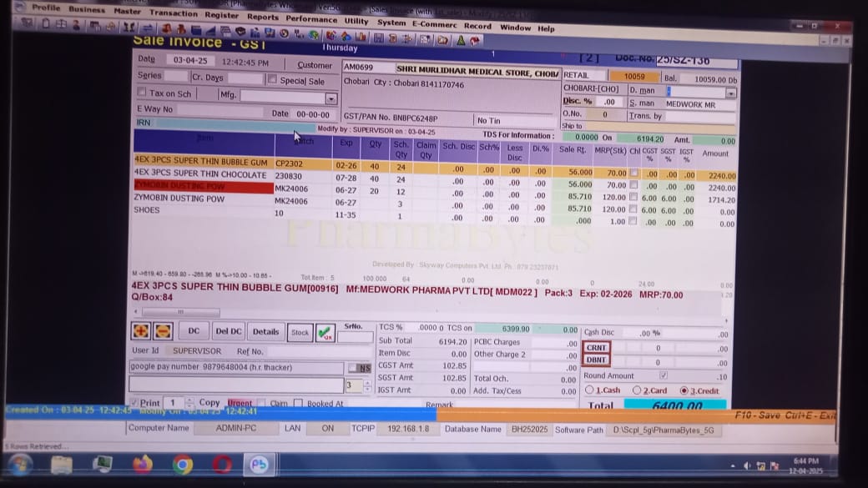Enable the Special Sale checkbox
This screenshot has height=488, width=868.
click(272, 80)
